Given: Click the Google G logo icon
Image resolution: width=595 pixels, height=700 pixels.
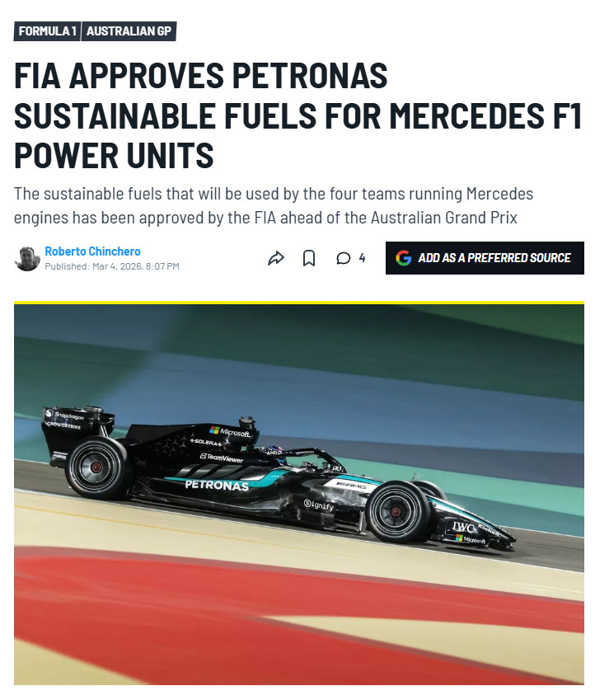Looking at the screenshot, I should (403, 258).
